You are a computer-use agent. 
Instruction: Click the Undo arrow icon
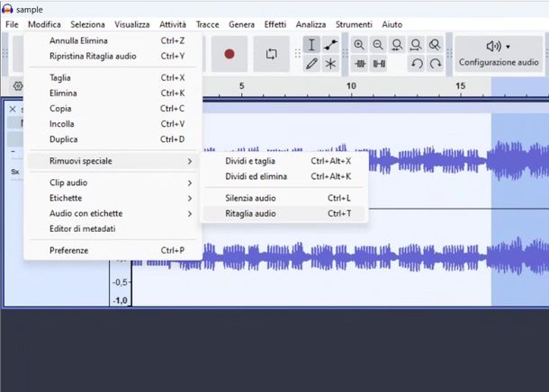pyautogui.click(x=417, y=64)
